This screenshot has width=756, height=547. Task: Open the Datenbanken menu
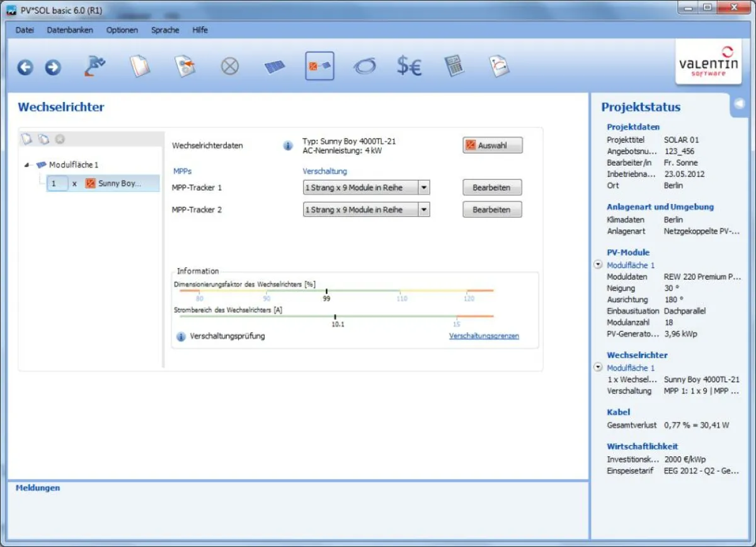tap(69, 30)
